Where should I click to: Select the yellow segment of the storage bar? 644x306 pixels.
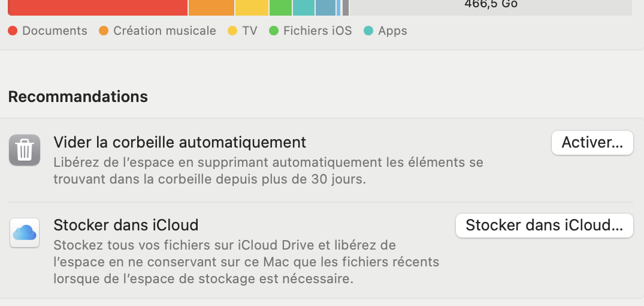(252, 7)
